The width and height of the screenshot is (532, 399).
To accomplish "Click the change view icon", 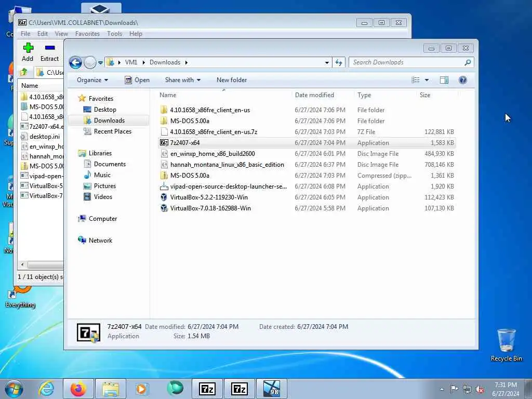I will pyautogui.click(x=416, y=80).
